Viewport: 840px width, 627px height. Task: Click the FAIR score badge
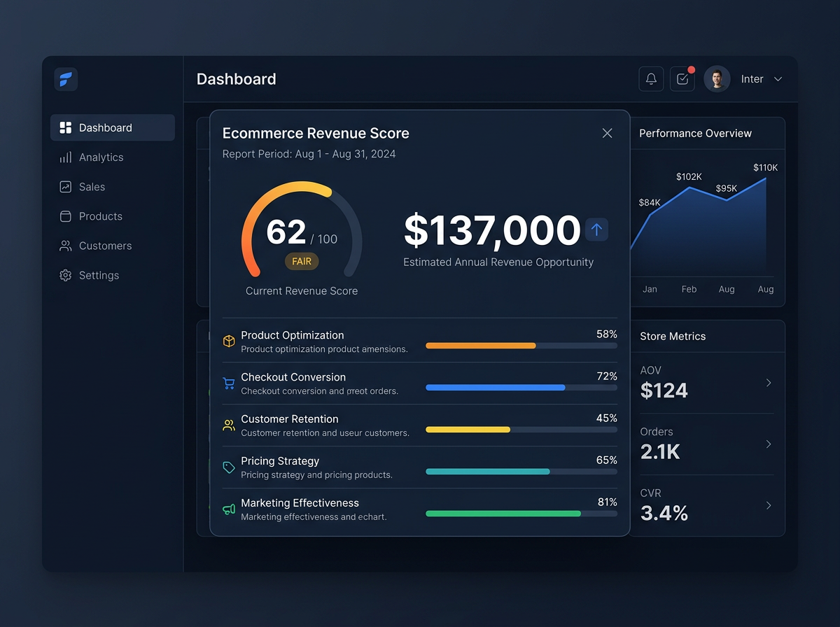302,261
